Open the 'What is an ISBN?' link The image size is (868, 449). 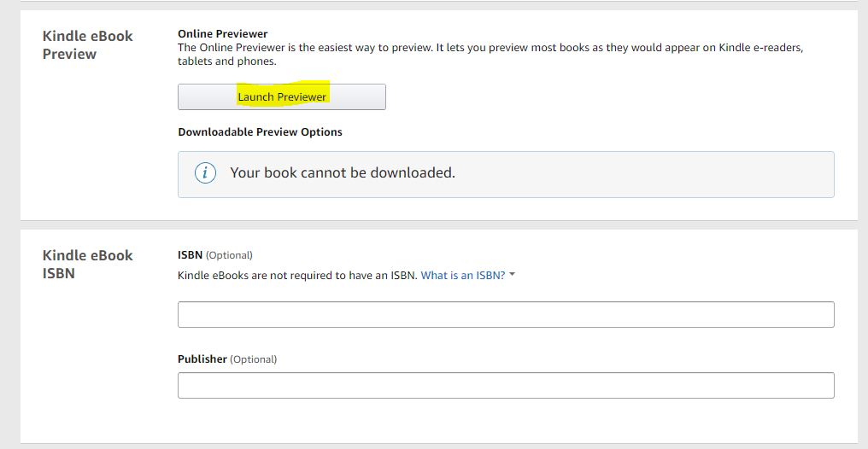462,276
